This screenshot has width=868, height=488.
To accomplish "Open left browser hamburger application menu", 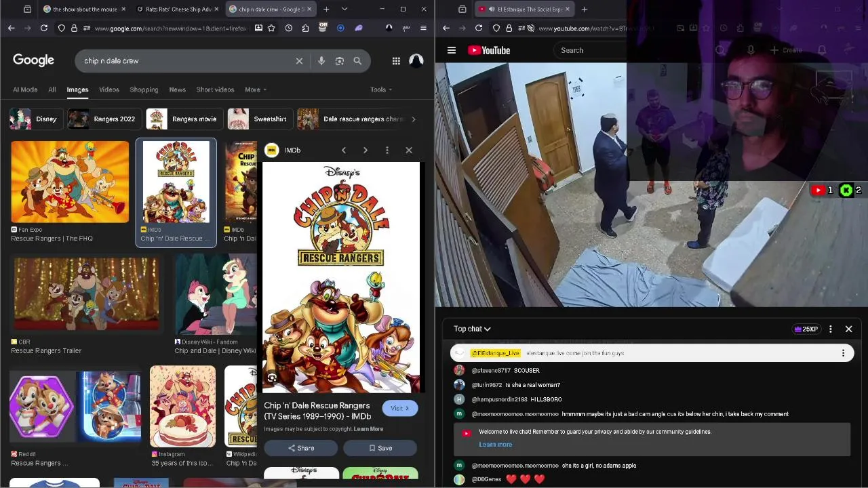I will [423, 28].
